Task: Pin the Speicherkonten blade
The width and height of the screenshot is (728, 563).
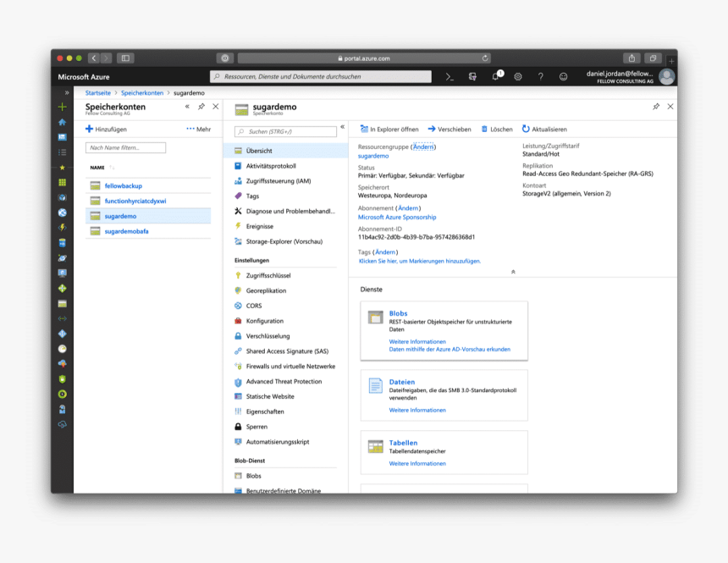Action: [x=201, y=107]
